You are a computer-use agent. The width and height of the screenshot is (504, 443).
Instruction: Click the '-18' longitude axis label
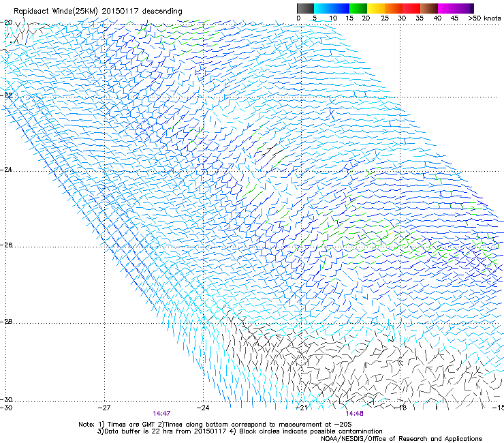coord(400,408)
